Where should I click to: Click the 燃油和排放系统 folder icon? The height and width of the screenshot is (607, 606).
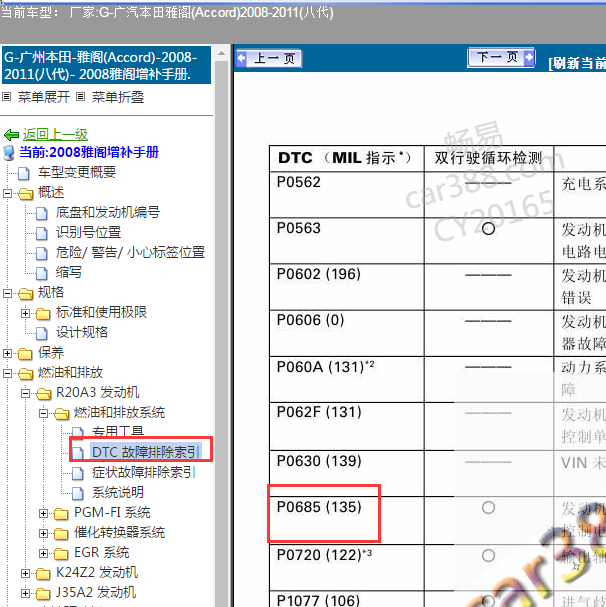(61, 414)
